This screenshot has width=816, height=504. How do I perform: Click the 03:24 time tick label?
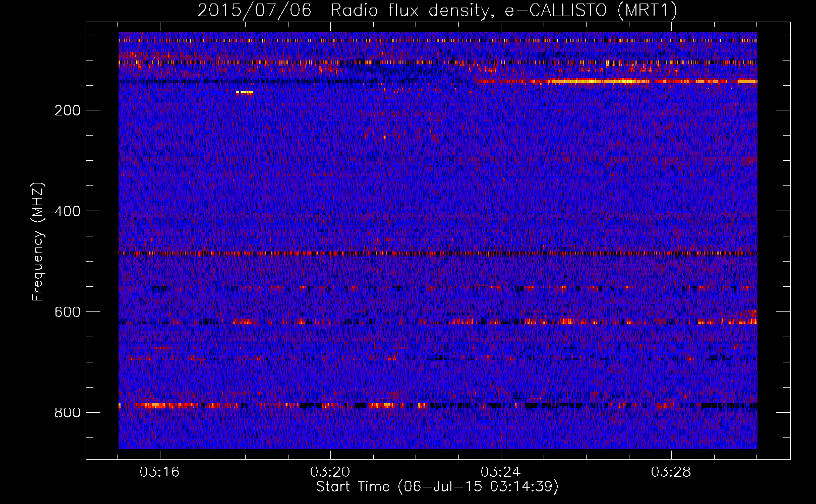[x=501, y=472]
